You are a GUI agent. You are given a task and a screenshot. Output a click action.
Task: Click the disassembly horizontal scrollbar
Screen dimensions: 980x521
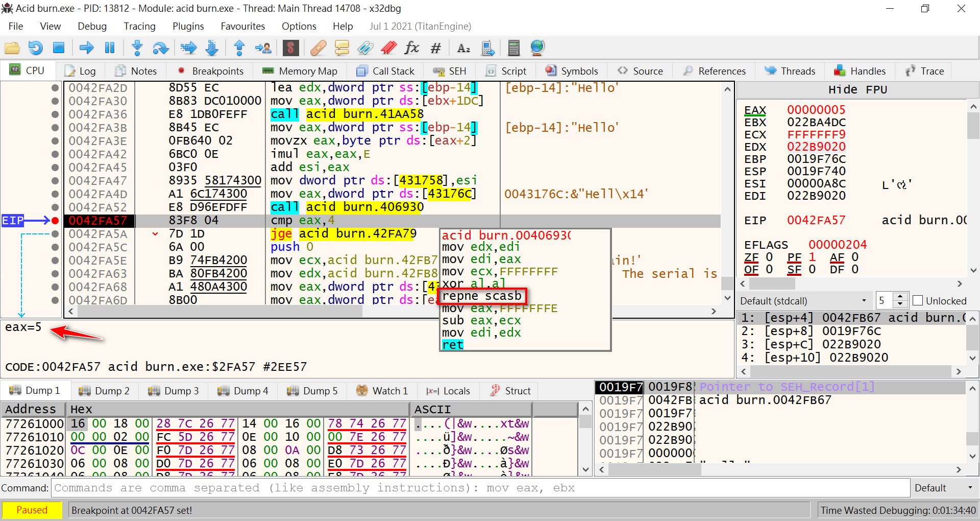[219, 311]
